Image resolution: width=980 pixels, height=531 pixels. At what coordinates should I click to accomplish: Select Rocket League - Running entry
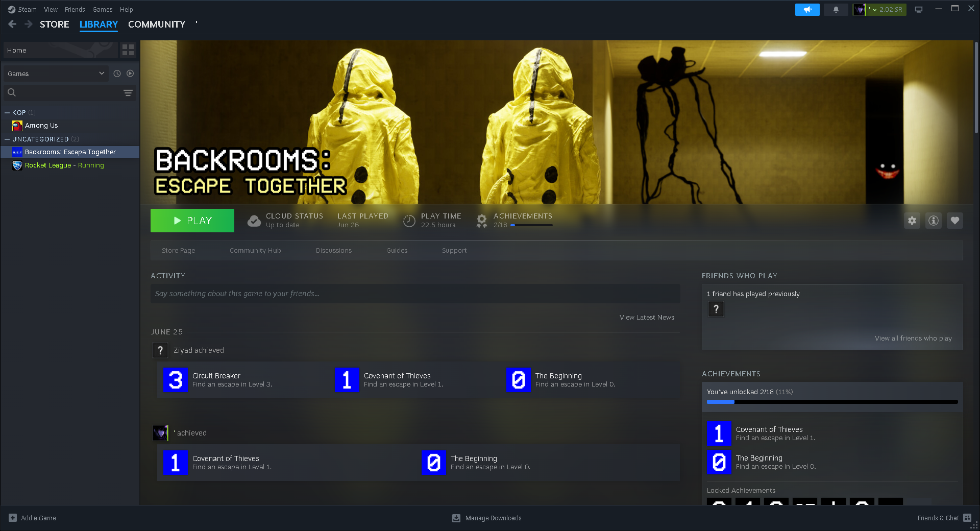(x=70, y=165)
